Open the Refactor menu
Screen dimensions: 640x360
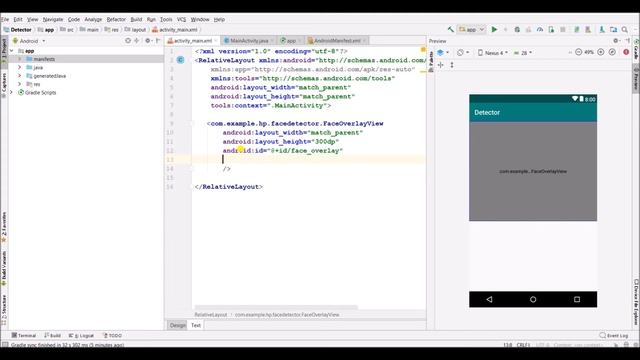tap(116, 19)
